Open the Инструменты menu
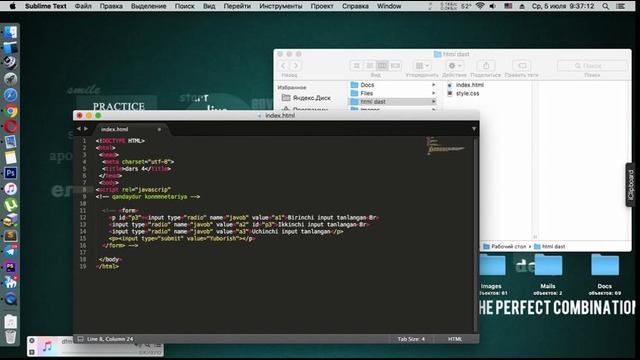 (x=281, y=6)
